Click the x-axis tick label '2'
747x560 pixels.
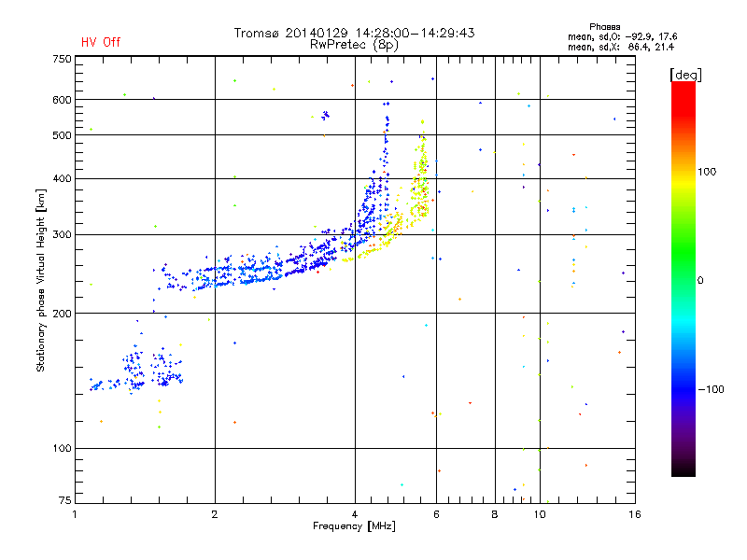tap(215, 514)
